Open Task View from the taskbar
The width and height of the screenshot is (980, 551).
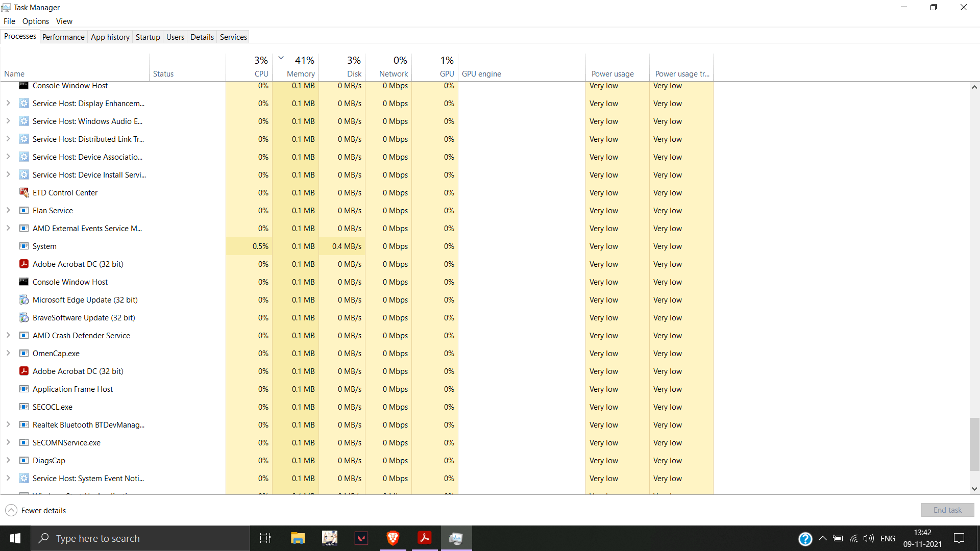pos(265,538)
